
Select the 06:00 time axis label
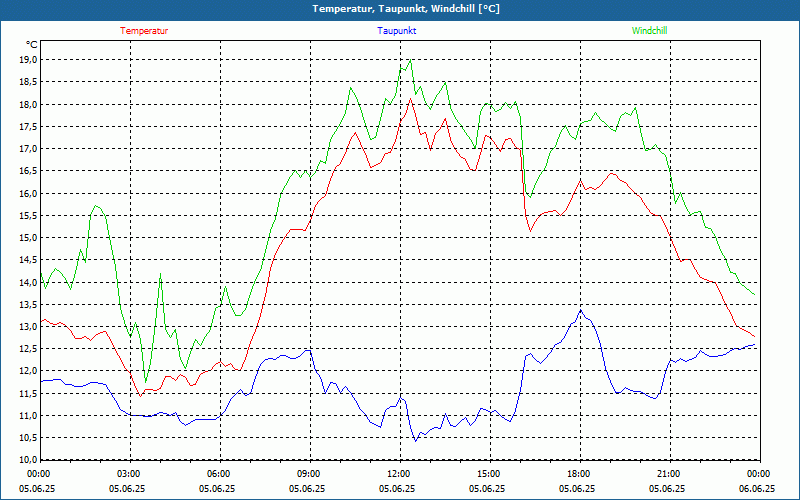pyautogui.click(x=218, y=474)
